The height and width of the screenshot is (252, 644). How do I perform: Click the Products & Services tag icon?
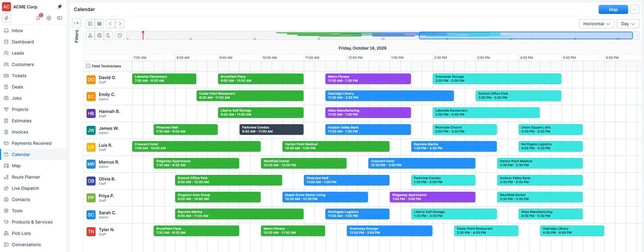tap(6, 222)
